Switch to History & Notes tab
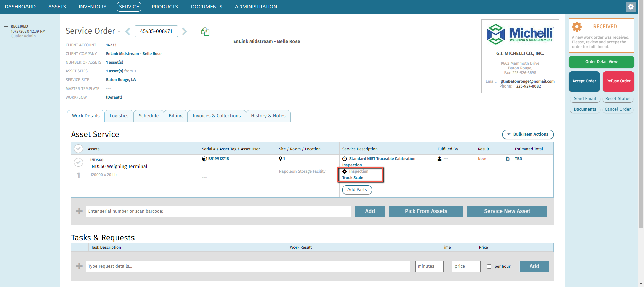644x287 pixels. (x=268, y=116)
